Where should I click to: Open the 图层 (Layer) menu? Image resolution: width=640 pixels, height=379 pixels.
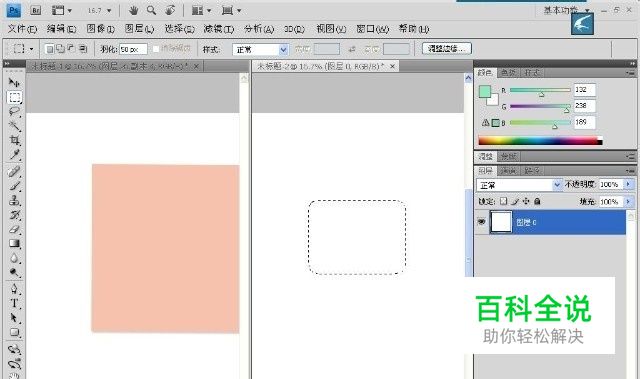[x=139, y=29]
